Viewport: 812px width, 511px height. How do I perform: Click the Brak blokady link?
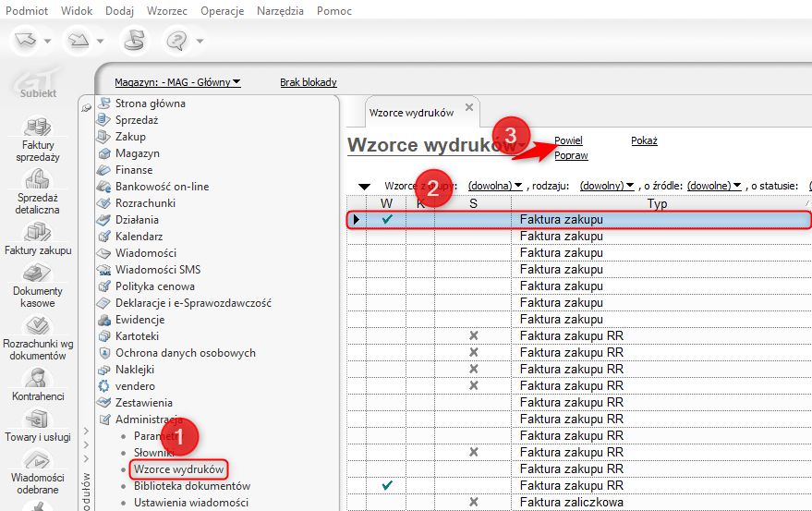tap(309, 82)
